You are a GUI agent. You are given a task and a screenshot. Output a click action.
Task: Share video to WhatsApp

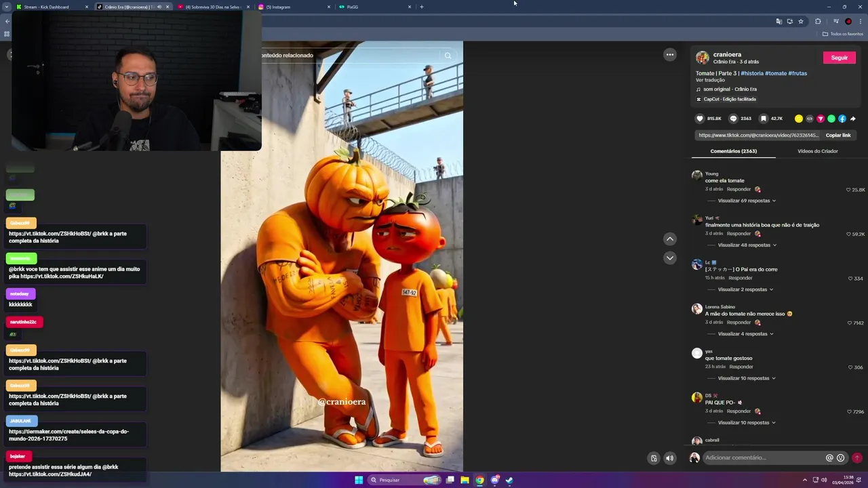tap(831, 119)
